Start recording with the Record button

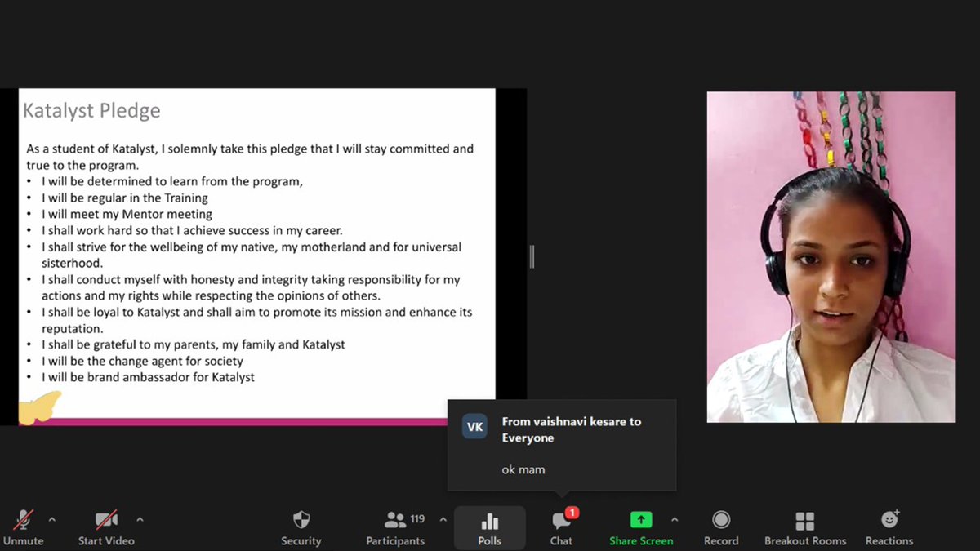(x=721, y=527)
